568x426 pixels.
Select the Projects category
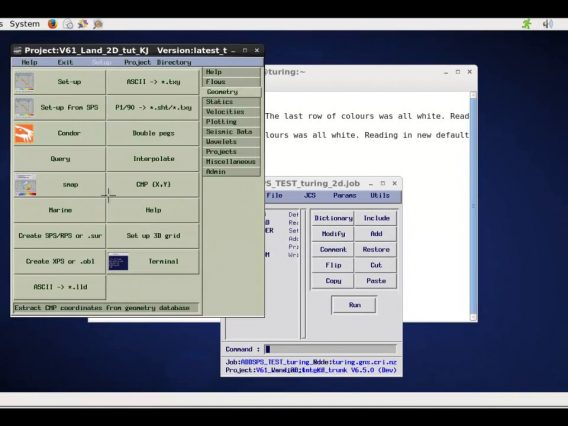pyautogui.click(x=231, y=152)
